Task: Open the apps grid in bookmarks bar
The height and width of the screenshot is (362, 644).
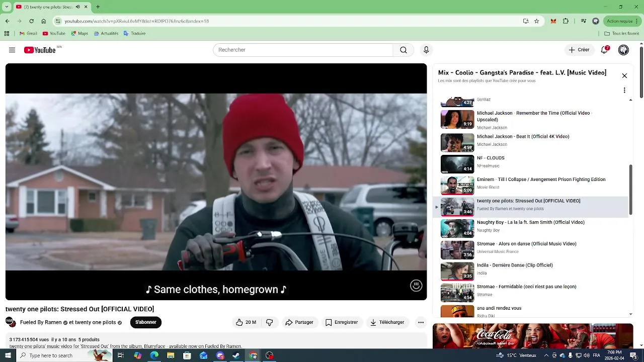Action: [x=7, y=34]
